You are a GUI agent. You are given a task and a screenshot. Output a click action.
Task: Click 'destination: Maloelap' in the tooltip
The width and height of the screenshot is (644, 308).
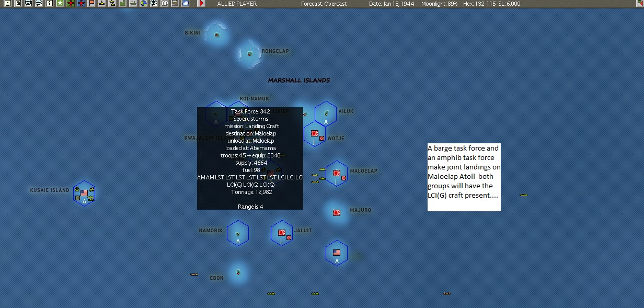click(x=250, y=133)
